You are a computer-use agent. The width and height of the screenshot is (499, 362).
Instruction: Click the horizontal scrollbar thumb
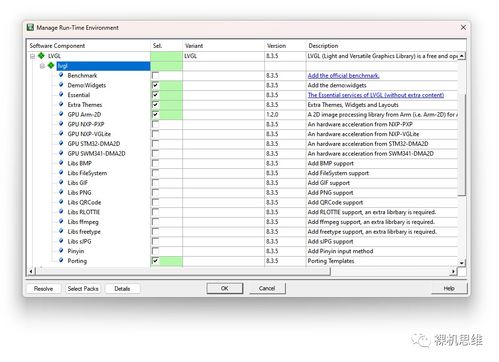coord(183,271)
